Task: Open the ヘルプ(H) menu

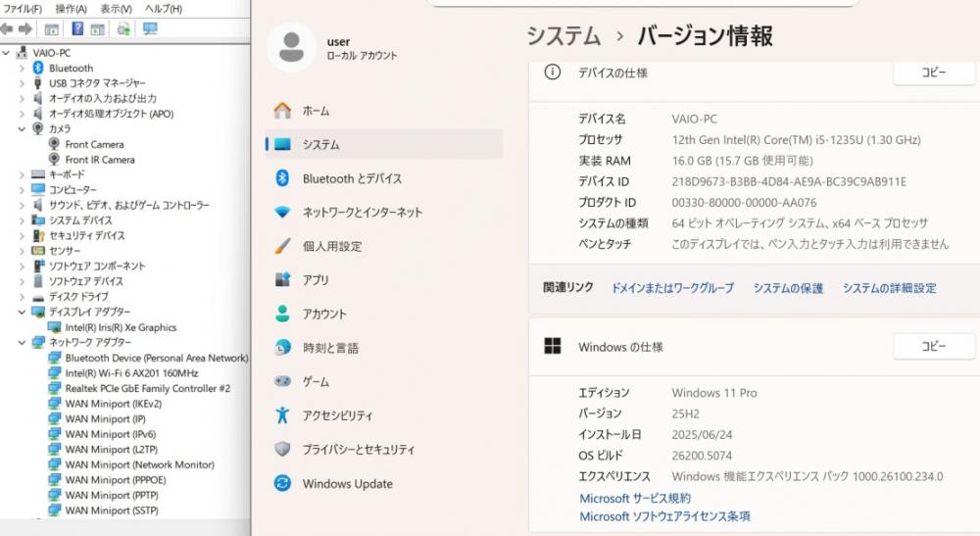Action: (163, 9)
